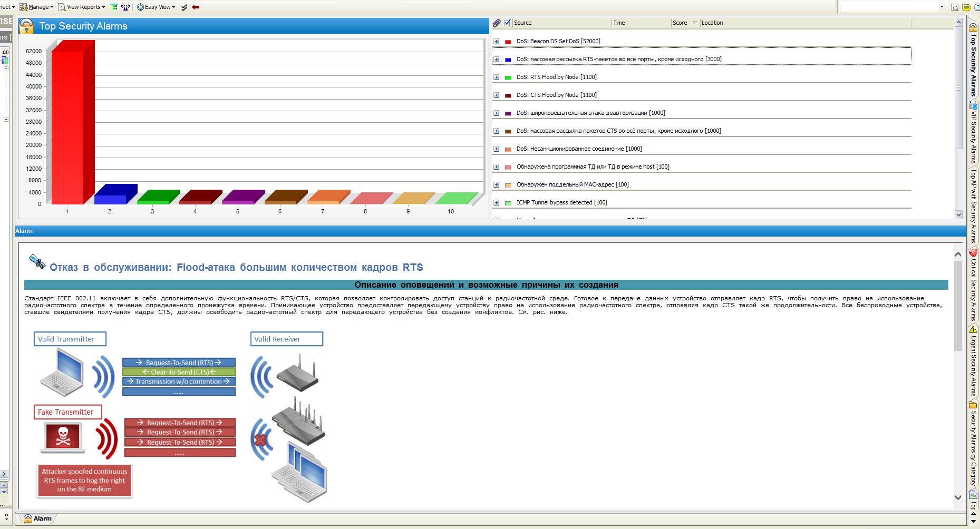Click the yellow notes icon at top right
980x529 pixels.
(966, 7)
